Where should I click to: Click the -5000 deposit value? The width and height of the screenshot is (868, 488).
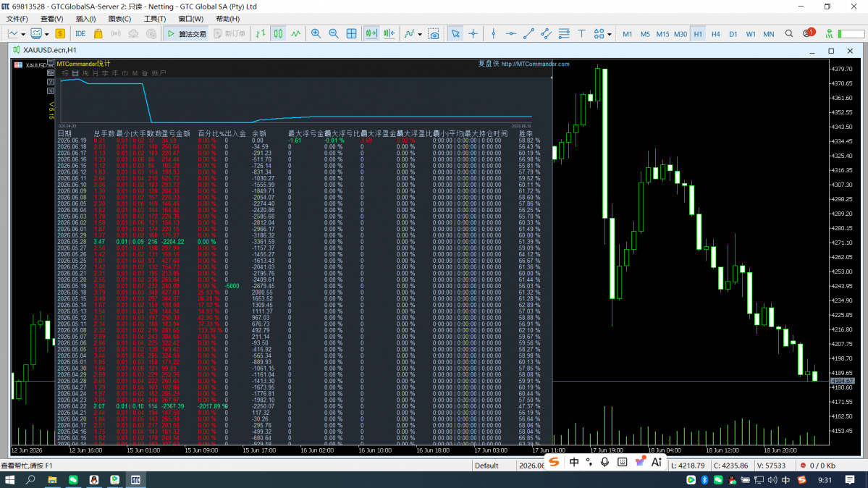tap(232, 287)
